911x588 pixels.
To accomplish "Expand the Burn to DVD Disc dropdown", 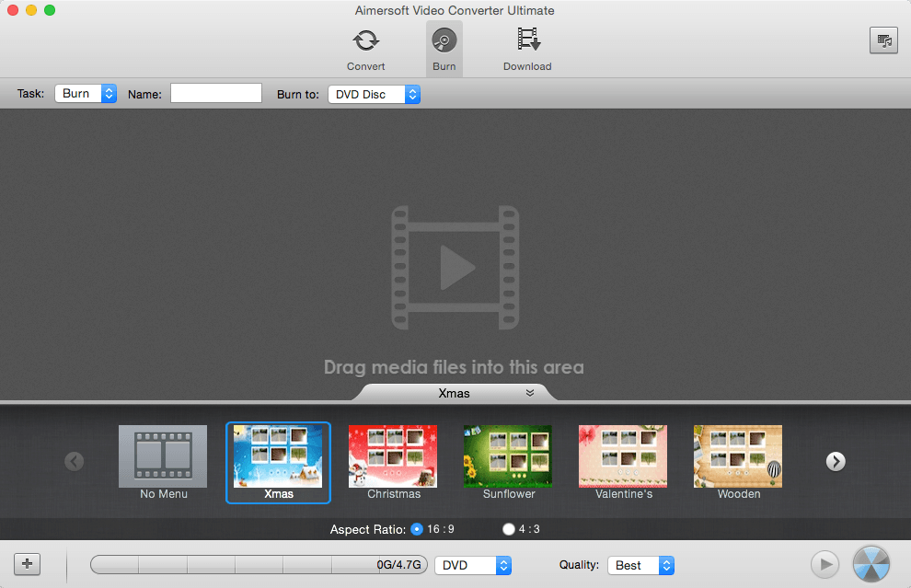I will [x=375, y=94].
